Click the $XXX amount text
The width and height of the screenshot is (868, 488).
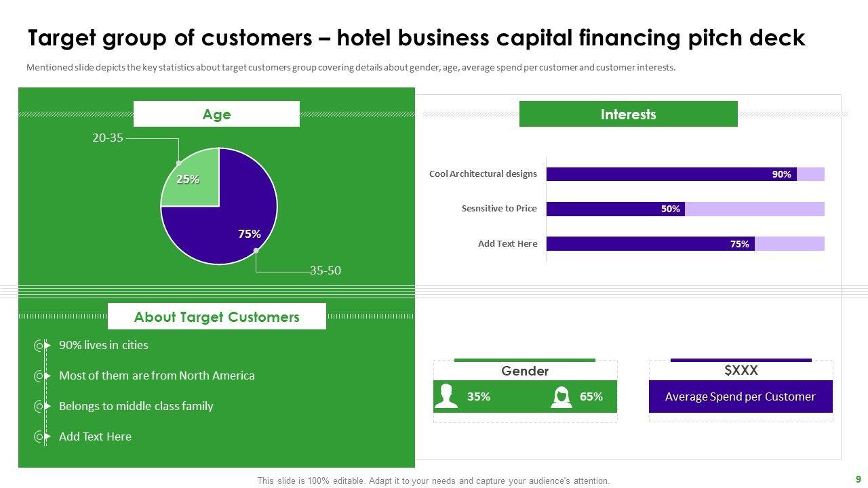[x=741, y=371]
